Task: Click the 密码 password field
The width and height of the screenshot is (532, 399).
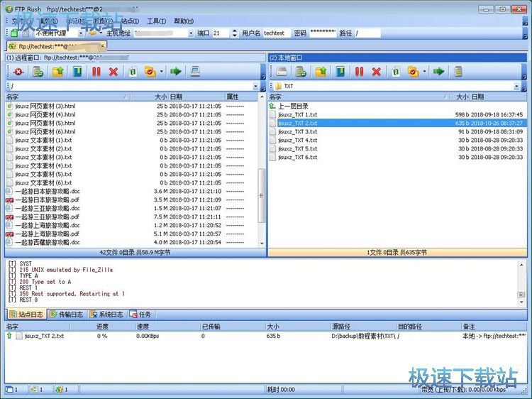Action: (x=323, y=33)
